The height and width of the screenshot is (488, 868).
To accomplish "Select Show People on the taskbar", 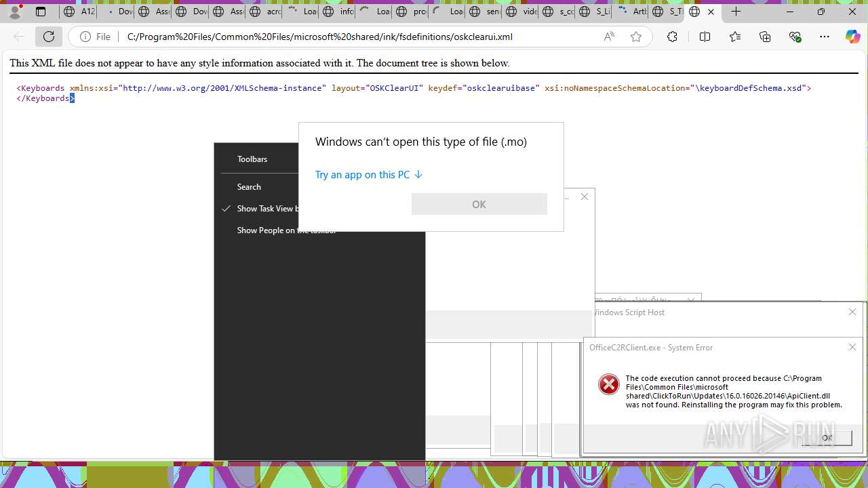I will tap(286, 230).
